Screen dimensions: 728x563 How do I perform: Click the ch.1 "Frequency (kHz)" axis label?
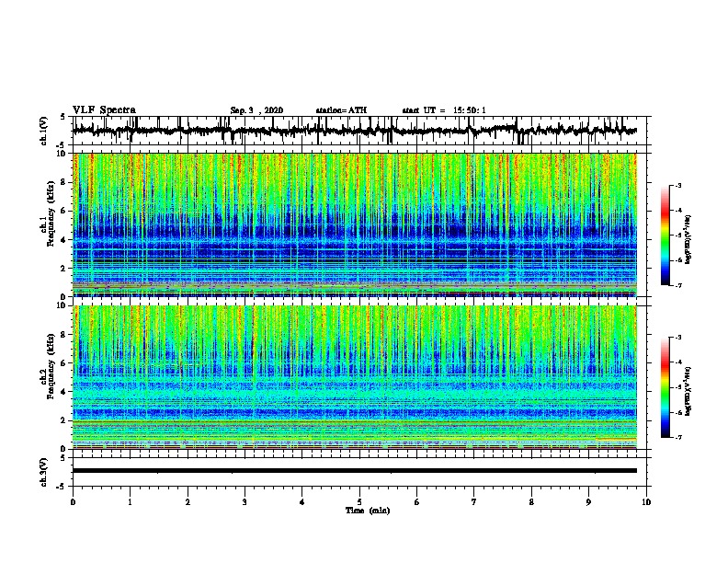click(51, 214)
